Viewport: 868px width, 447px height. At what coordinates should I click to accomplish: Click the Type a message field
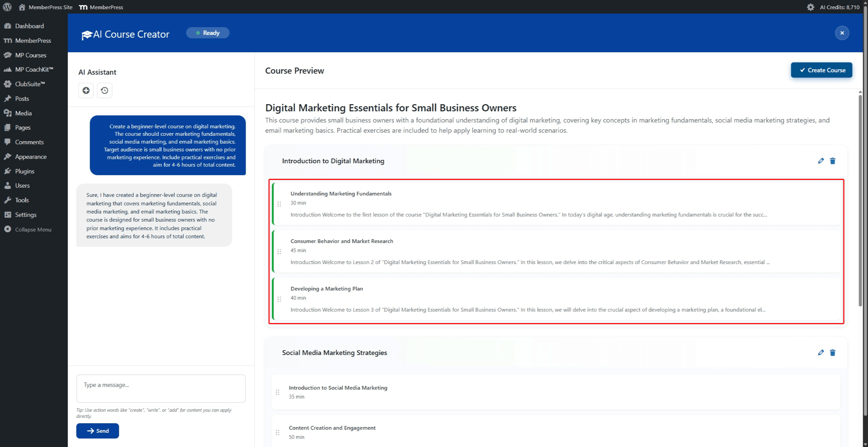[x=161, y=388]
